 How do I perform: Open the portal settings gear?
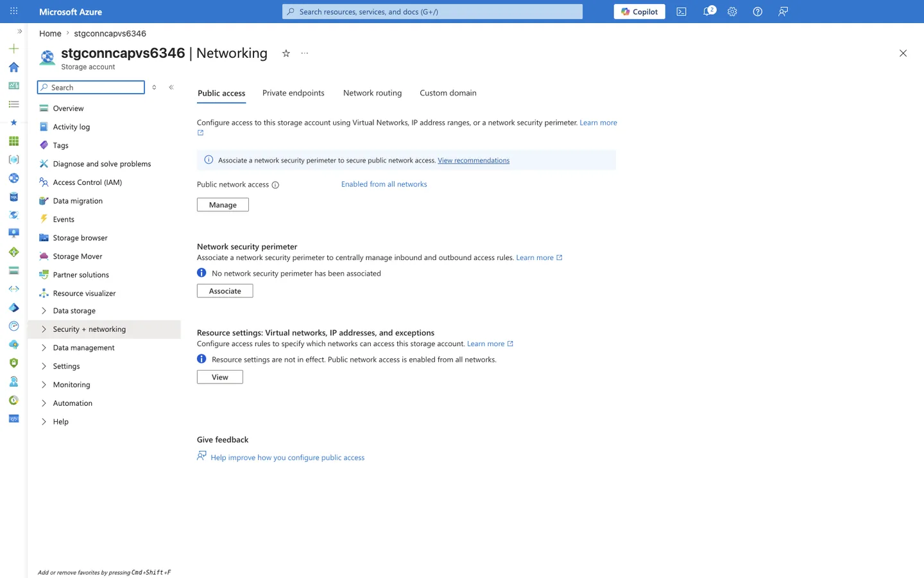[x=732, y=12]
